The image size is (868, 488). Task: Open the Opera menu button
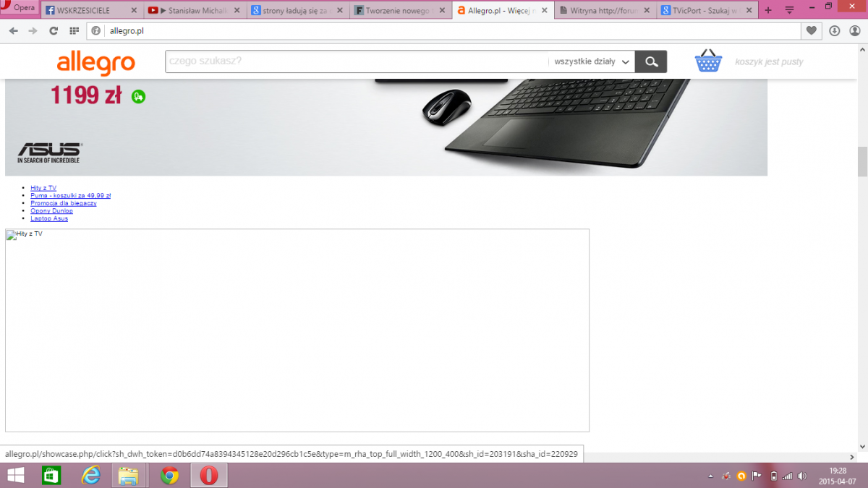click(20, 7)
